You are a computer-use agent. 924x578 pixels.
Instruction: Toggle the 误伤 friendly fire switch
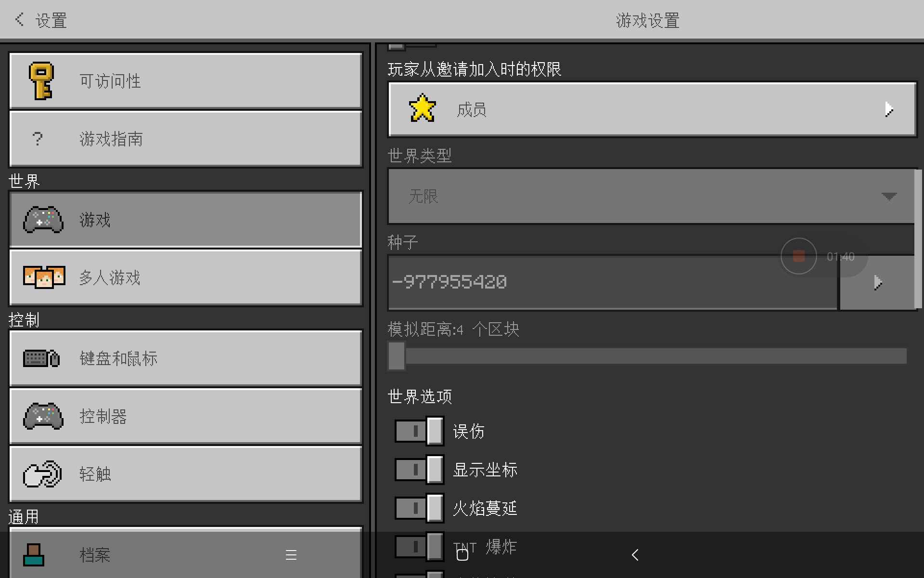point(419,431)
